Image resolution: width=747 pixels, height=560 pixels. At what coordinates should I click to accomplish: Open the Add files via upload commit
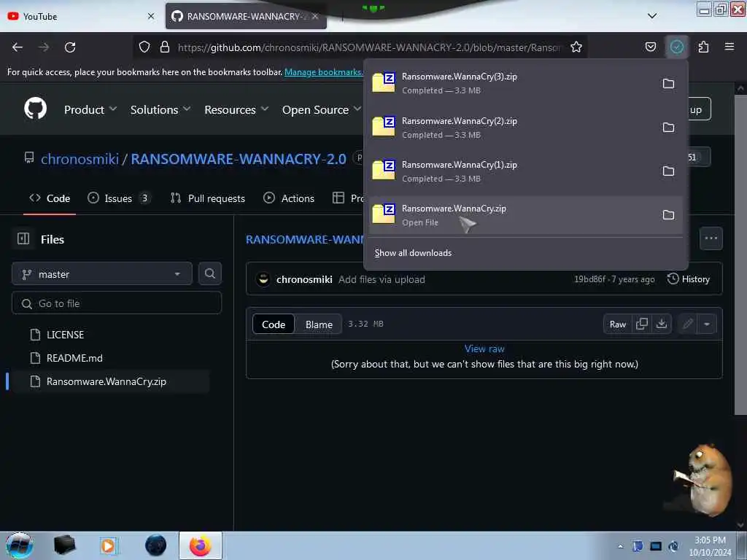[382, 279]
